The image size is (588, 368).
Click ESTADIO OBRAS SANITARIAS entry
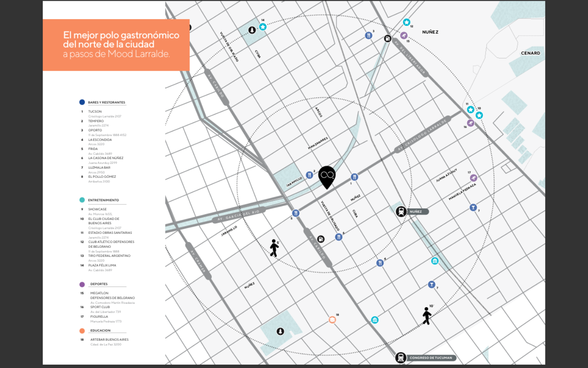coord(110,233)
